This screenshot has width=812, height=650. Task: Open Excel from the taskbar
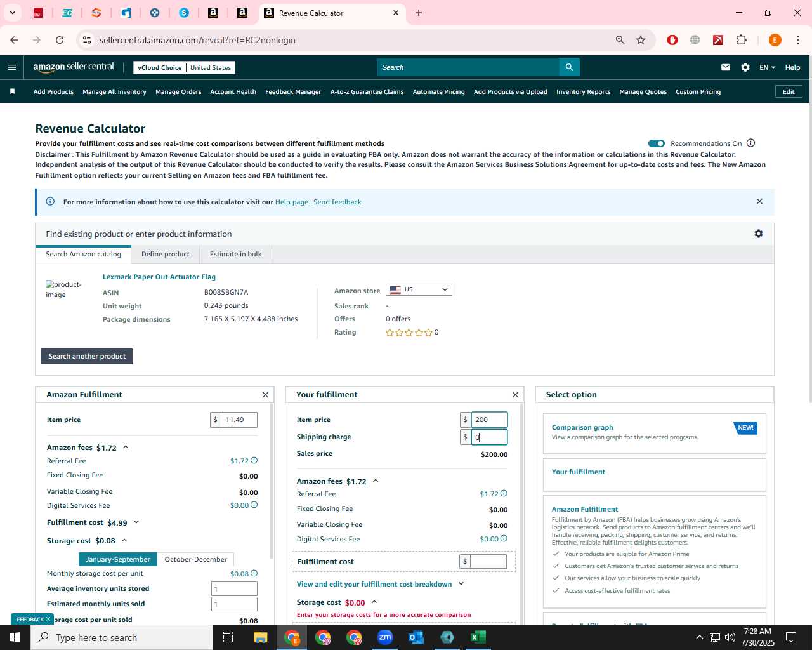coord(478,637)
